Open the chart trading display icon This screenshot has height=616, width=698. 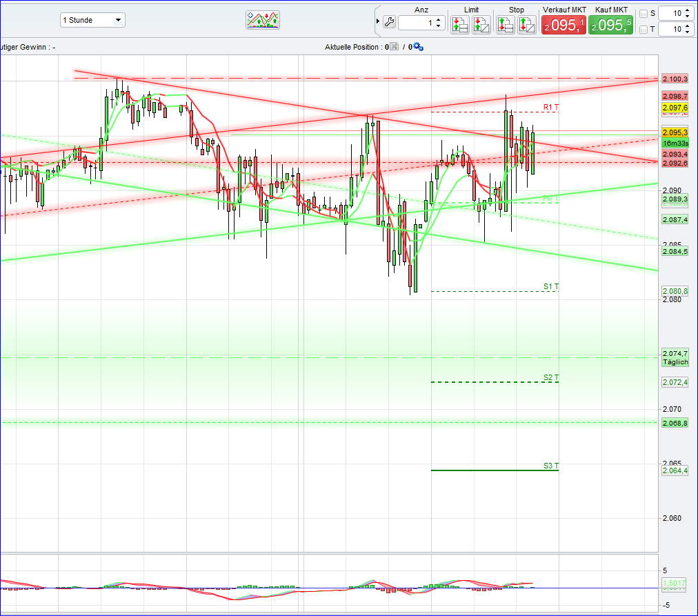(x=262, y=20)
